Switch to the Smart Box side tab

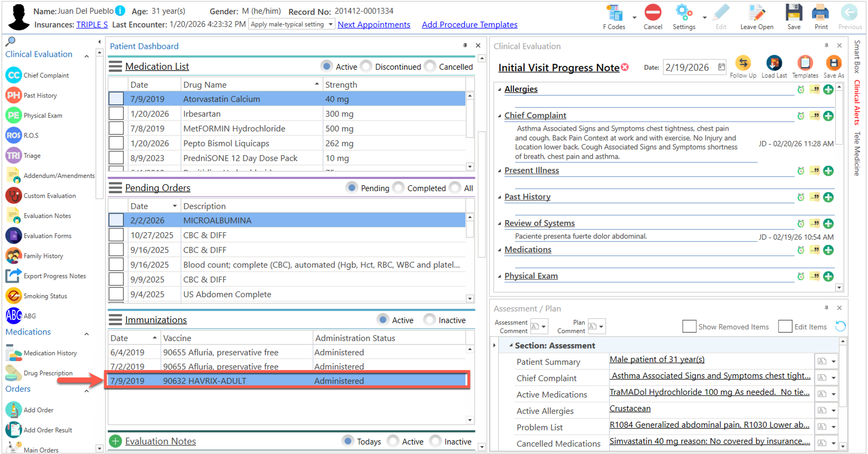click(857, 56)
